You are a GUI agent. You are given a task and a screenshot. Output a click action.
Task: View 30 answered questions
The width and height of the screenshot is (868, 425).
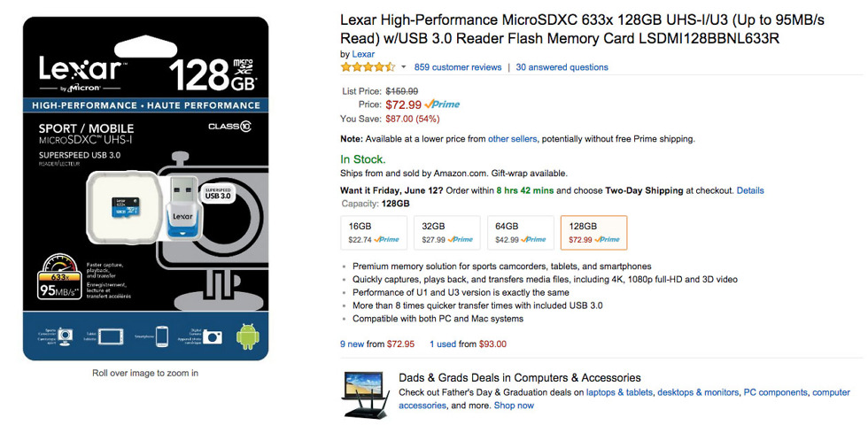click(x=562, y=67)
